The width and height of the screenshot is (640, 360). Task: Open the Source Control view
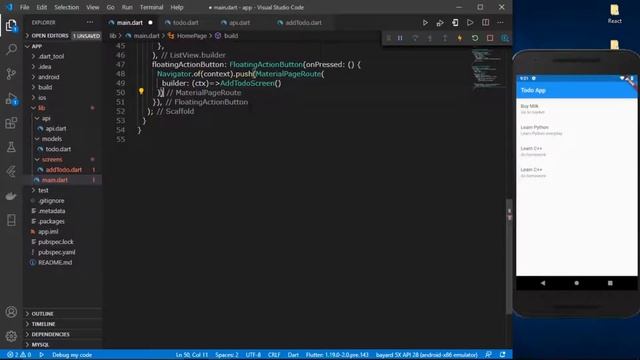11,74
